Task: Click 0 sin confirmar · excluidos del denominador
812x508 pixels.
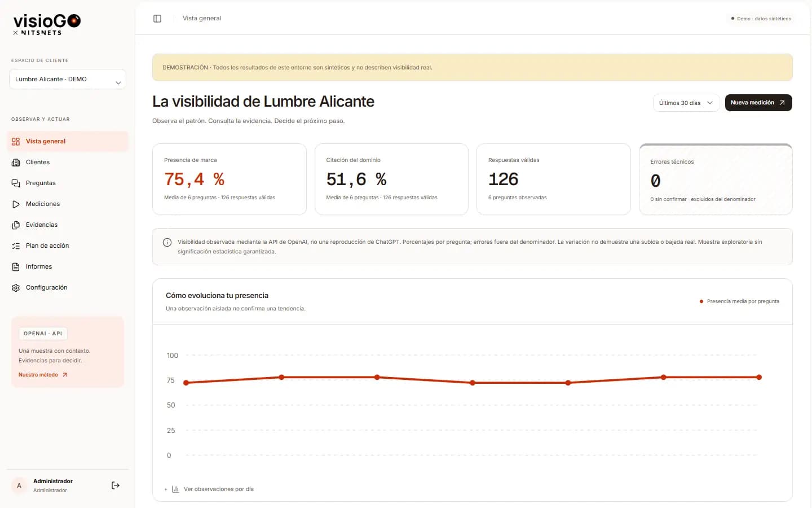Action: (x=703, y=199)
